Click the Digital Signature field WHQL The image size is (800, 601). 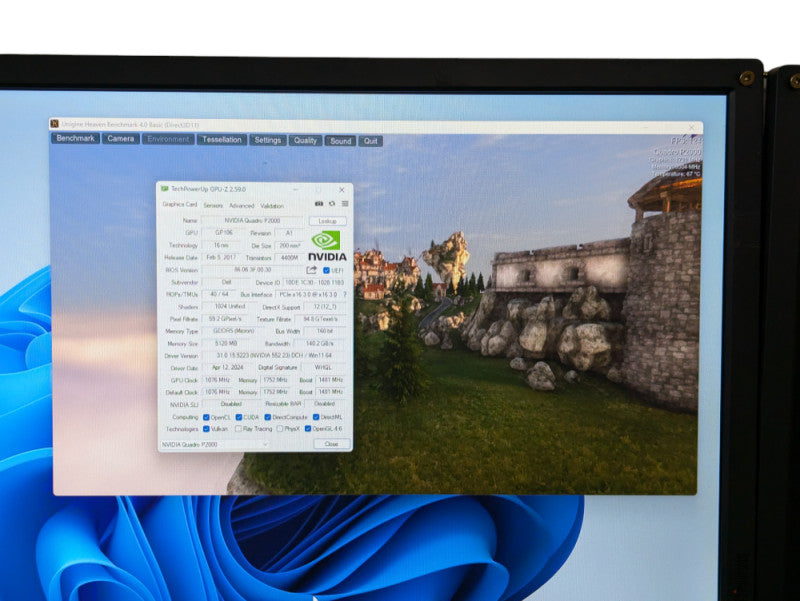coord(323,368)
